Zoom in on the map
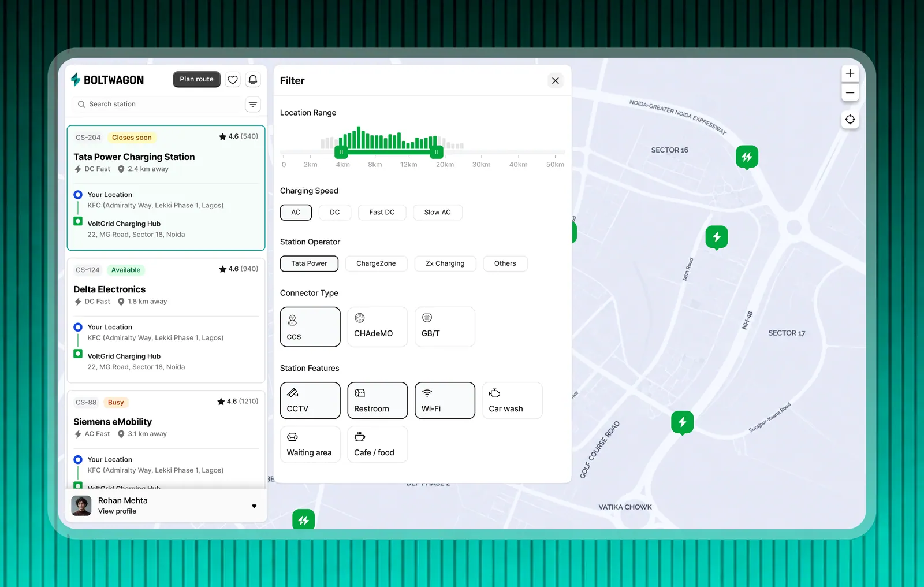 pos(850,73)
